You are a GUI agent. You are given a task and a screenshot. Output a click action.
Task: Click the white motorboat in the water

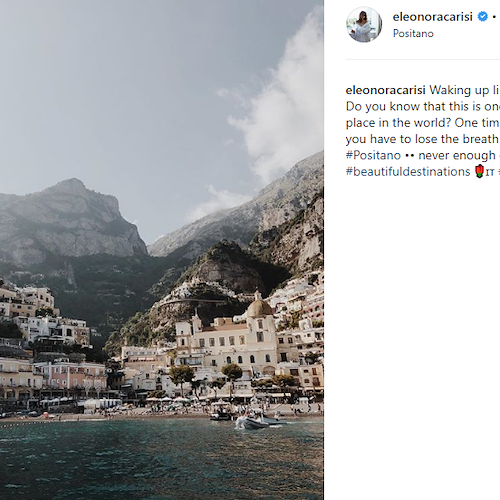click(252, 422)
